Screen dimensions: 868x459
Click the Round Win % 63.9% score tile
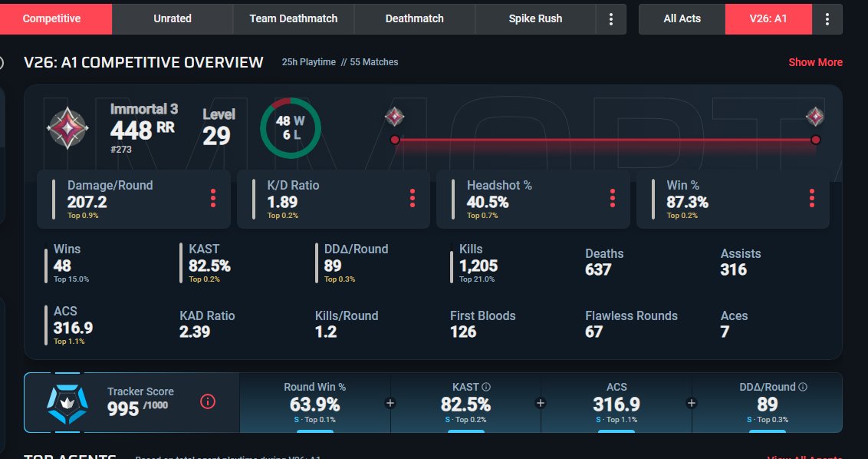tap(315, 403)
